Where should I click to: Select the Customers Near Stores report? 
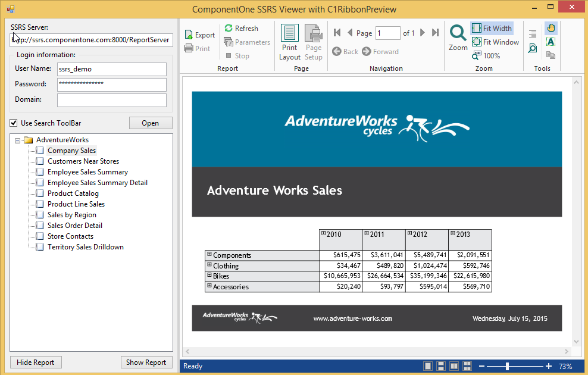[x=83, y=161]
